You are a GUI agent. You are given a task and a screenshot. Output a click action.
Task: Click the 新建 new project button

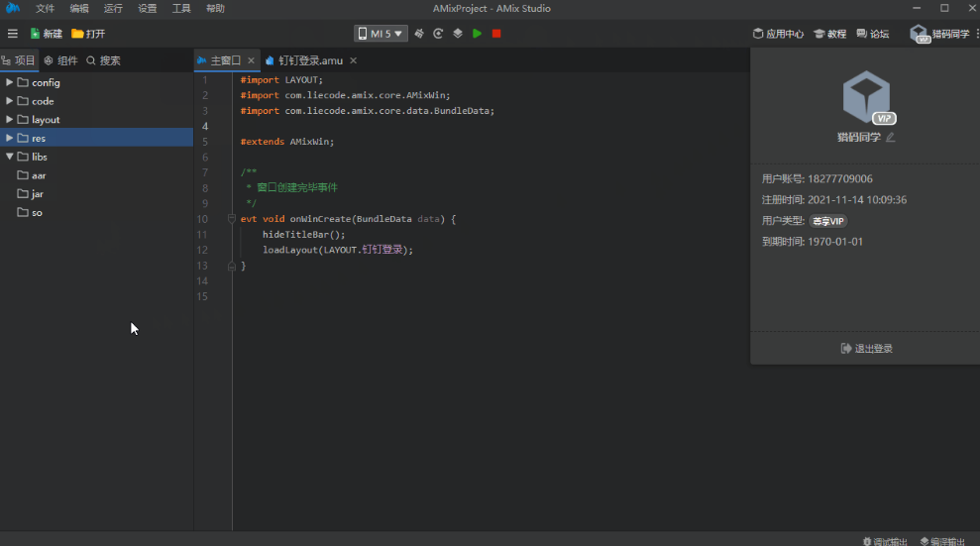pos(47,34)
